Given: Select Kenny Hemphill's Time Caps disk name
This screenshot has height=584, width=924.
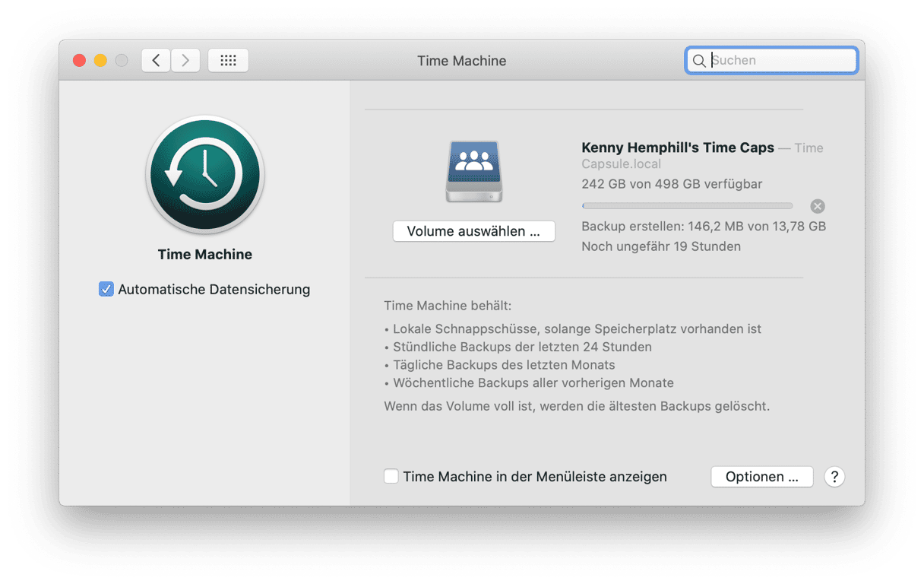Looking at the screenshot, I should pyautogui.click(x=677, y=148).
